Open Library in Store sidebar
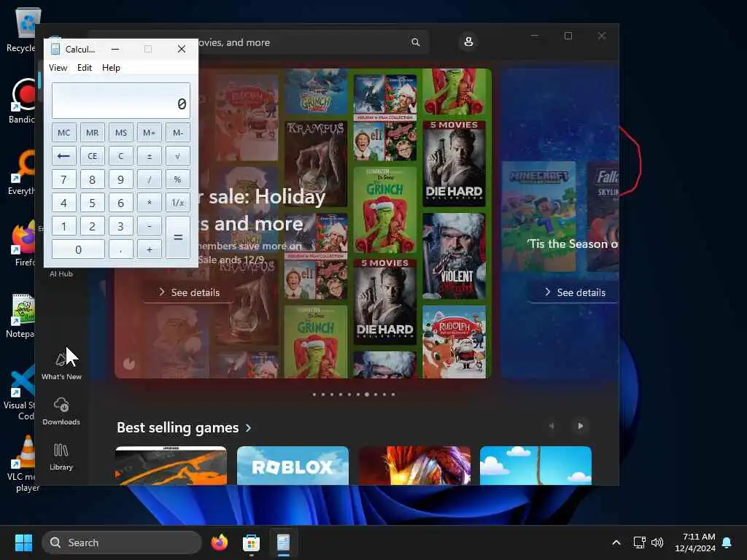 (x=61, y=456)
